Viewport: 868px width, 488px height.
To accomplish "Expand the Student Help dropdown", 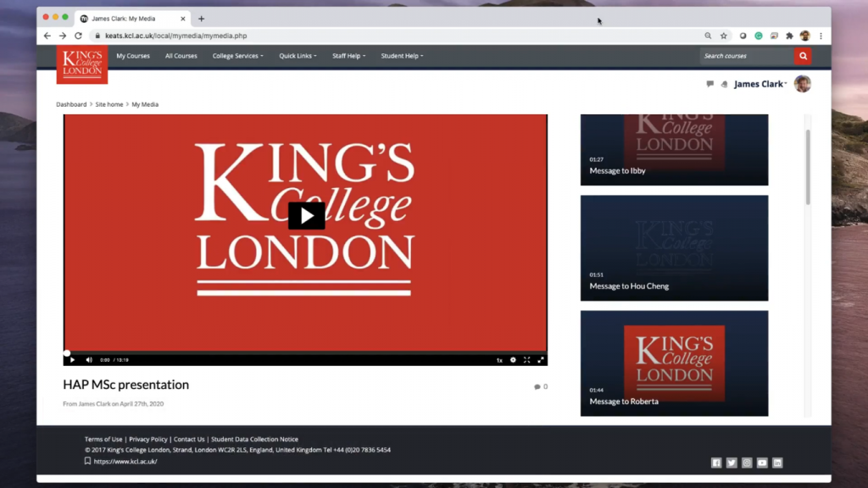I will 402,56.
